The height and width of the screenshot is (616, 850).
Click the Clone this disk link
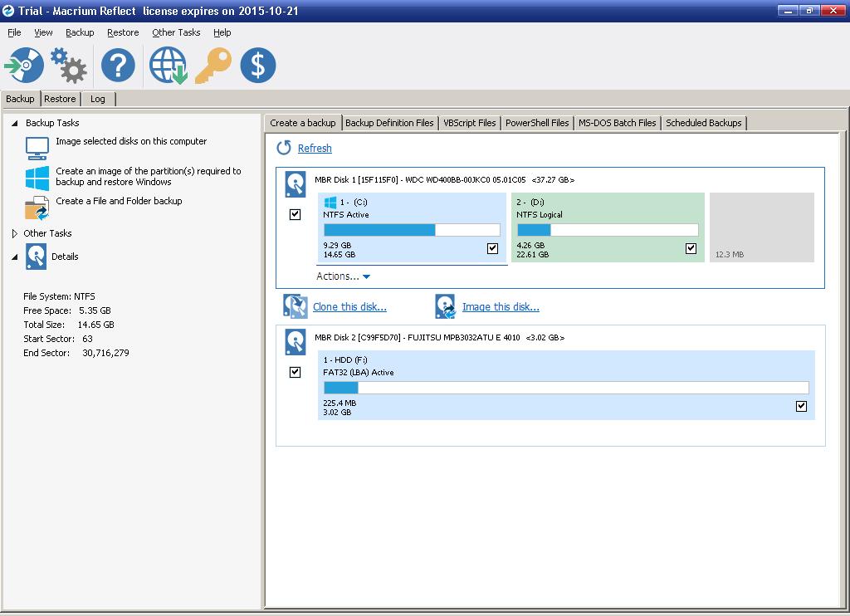pyautogui.click(x=349, y=307)
